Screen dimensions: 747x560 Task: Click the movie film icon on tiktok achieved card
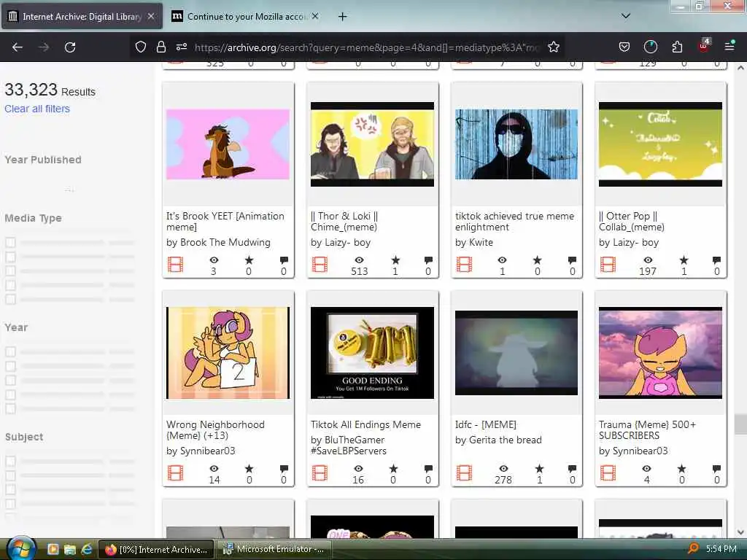click(x=464, y=264)
